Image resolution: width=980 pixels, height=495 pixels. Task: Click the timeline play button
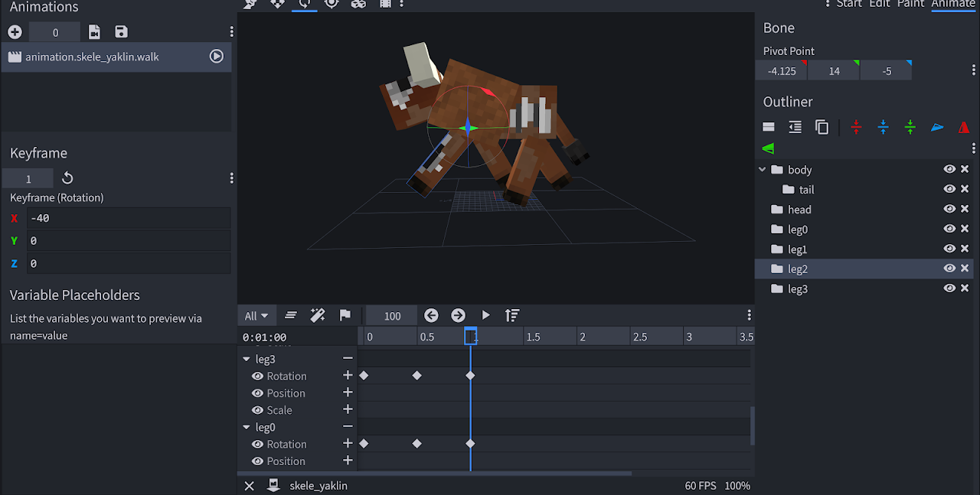(x=485, y=315)
